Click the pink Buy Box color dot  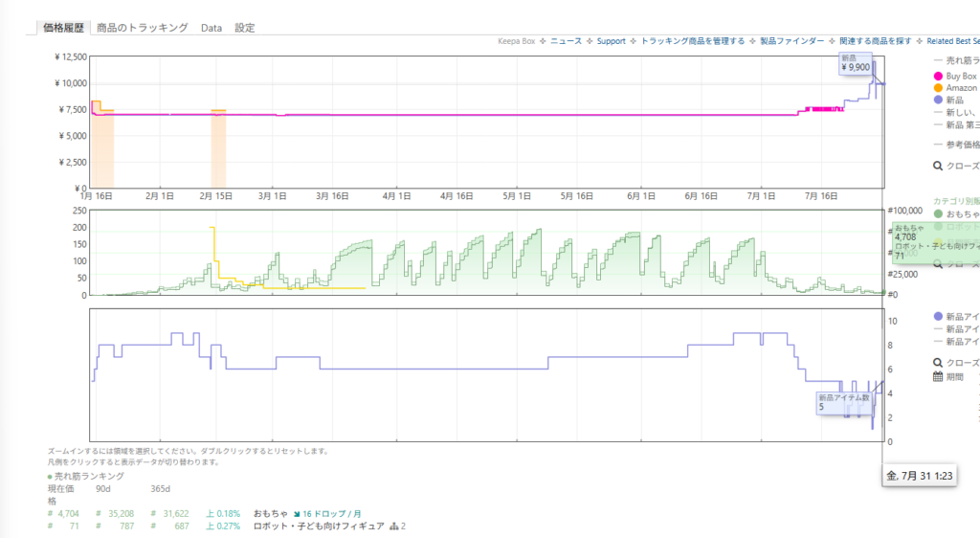tap(938, 77)
